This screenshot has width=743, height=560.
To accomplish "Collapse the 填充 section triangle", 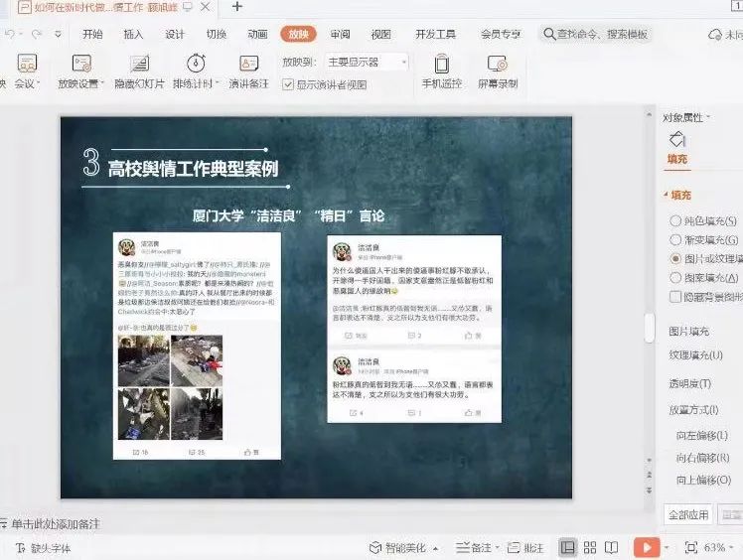I will [x=666, y=195].
